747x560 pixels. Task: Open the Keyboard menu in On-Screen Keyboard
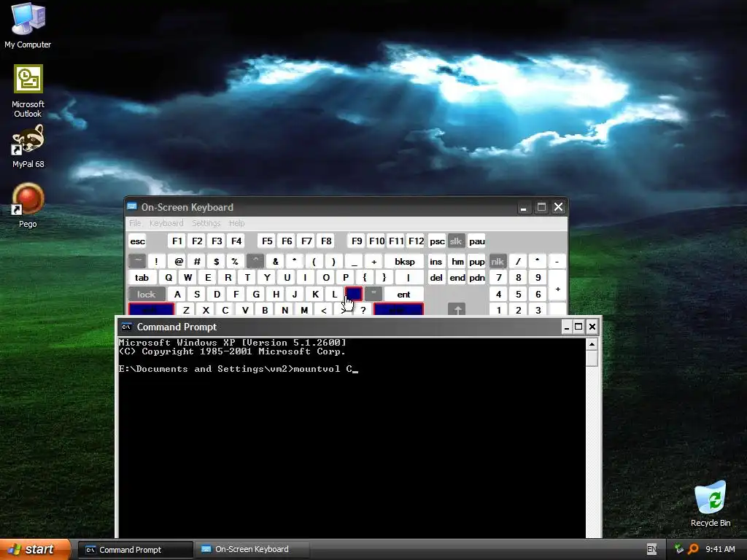(x=166, y=223)
